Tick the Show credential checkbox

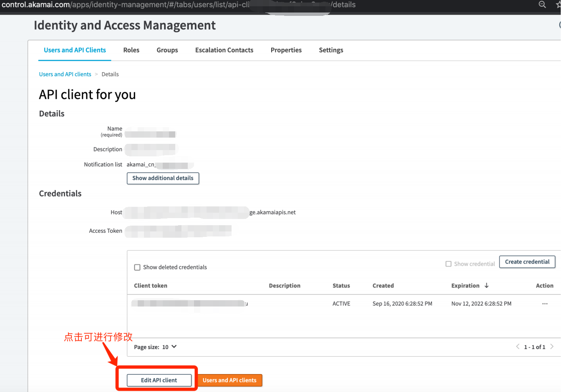click(449, 264)
